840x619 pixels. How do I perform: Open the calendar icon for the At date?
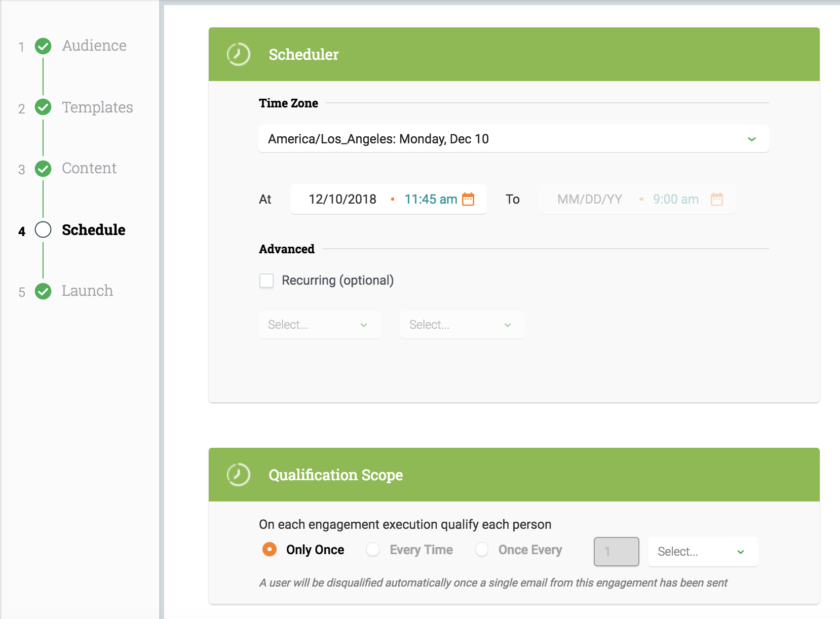coord(468,199)
